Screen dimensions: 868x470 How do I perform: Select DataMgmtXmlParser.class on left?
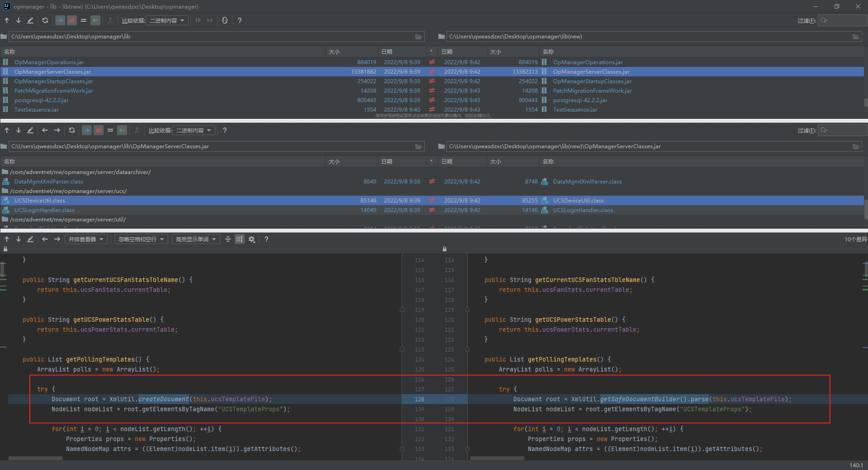coord(48,182)
